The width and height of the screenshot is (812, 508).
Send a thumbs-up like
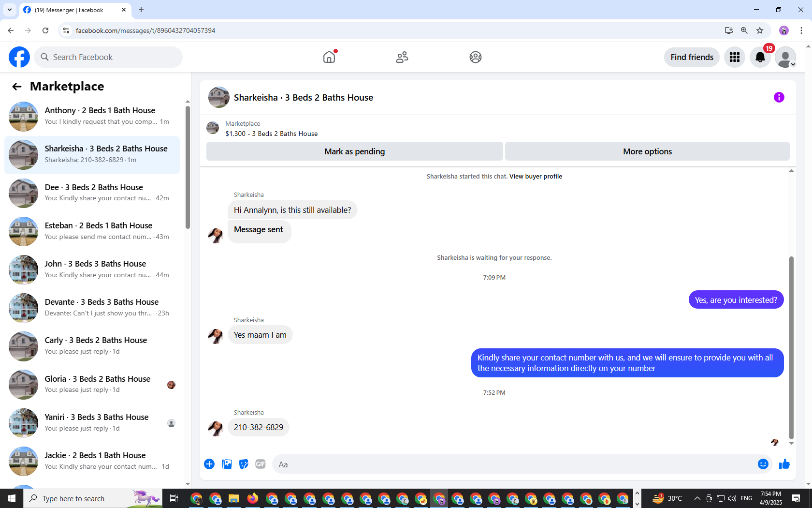point(784,464)
